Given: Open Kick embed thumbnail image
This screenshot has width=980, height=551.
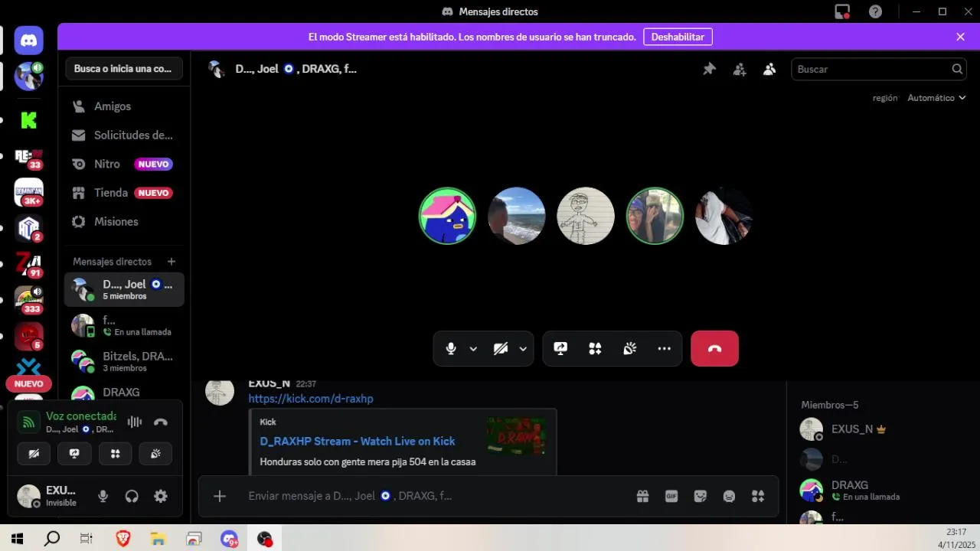Looking at the screenshot, I should 517,436.
